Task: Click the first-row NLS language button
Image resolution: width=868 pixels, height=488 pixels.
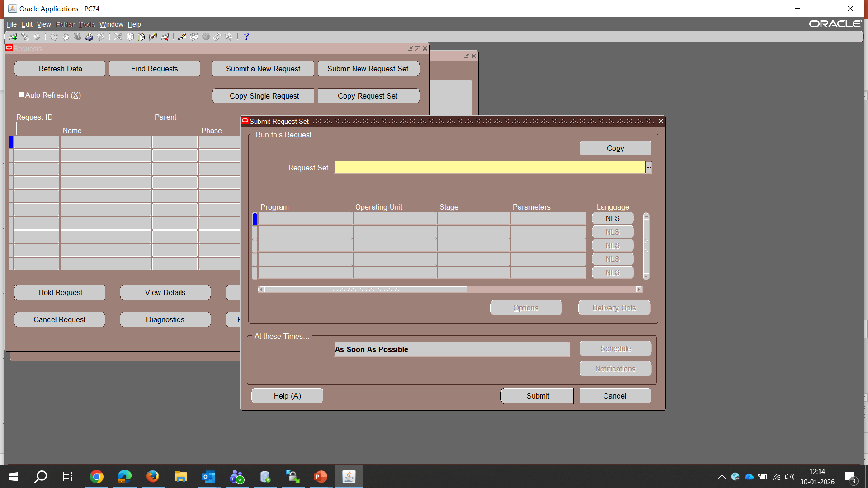Action: click(613, 218)
